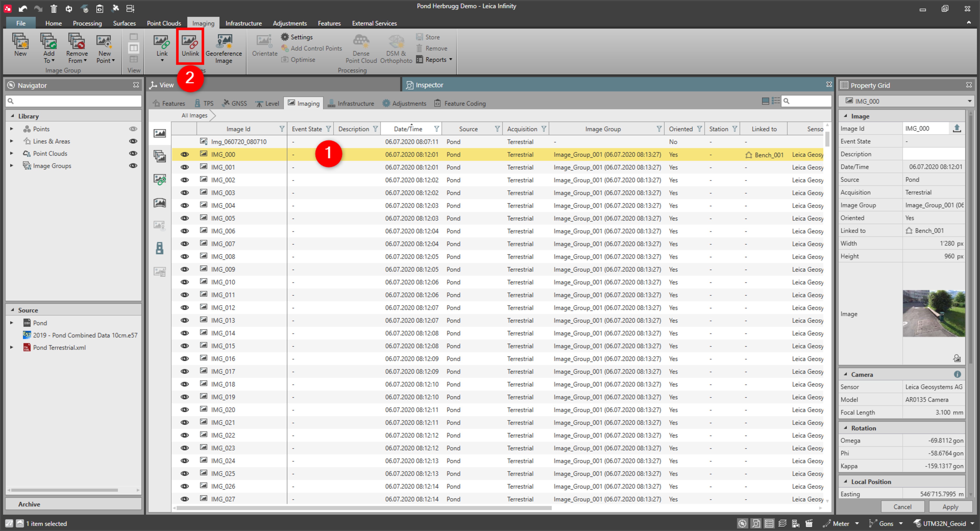Viewport: 980px width, 531px height.
Task: Expand the Pond source node
Action: coord(11,323)
